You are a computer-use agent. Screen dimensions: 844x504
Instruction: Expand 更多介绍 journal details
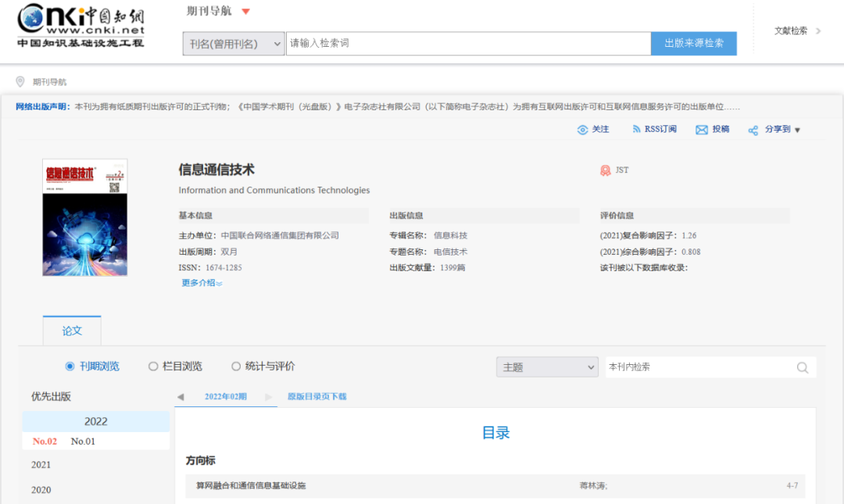click(202, 283)
